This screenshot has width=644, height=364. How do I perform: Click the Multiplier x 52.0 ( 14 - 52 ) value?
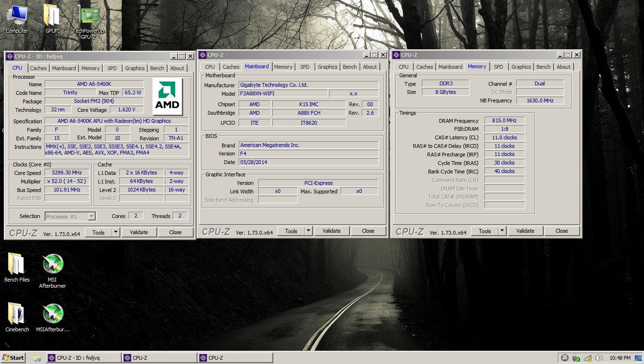pyautogui.click(x=67, y=182)
